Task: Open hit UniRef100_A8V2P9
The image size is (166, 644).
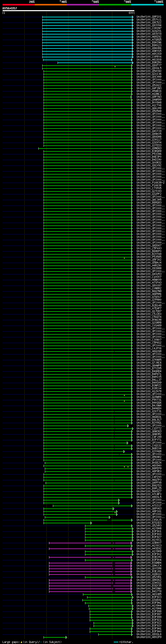Action: (x=149, y=637)
